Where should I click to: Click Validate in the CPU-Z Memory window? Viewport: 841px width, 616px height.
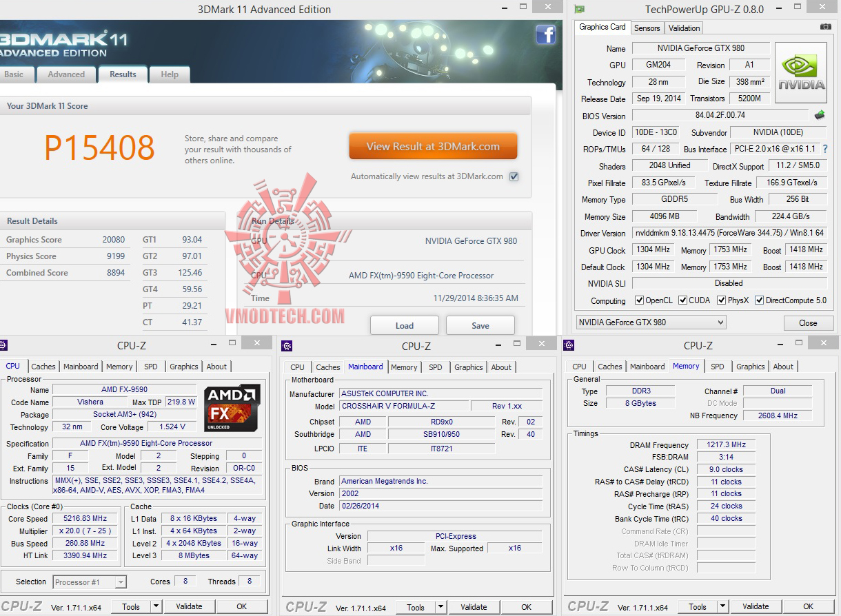tap(756, 607)
